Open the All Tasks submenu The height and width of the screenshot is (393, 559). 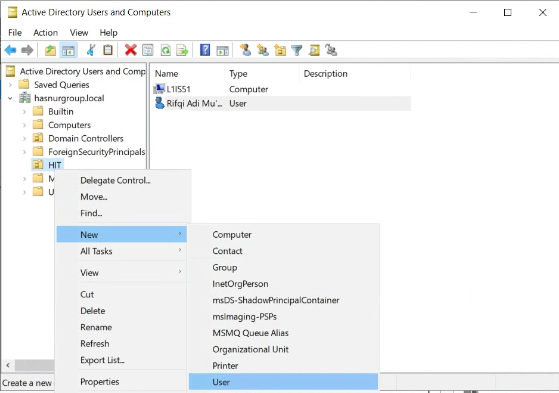click(122, 251)
